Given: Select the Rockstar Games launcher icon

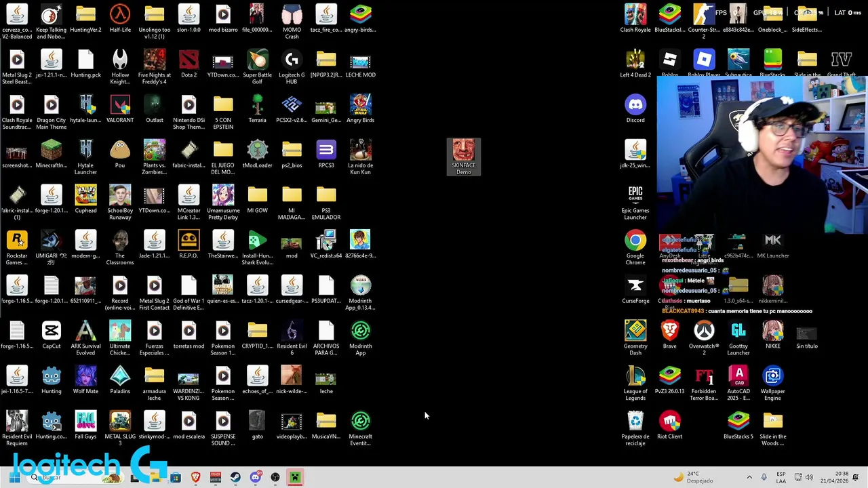Looking at the screenshot, I should (x=17, y=249).
